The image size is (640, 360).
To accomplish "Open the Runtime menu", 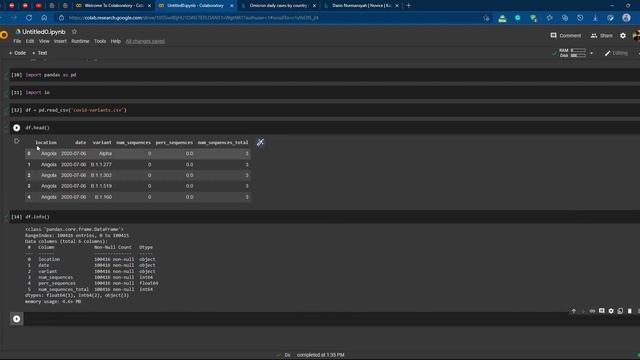I will tap(80, 41).
